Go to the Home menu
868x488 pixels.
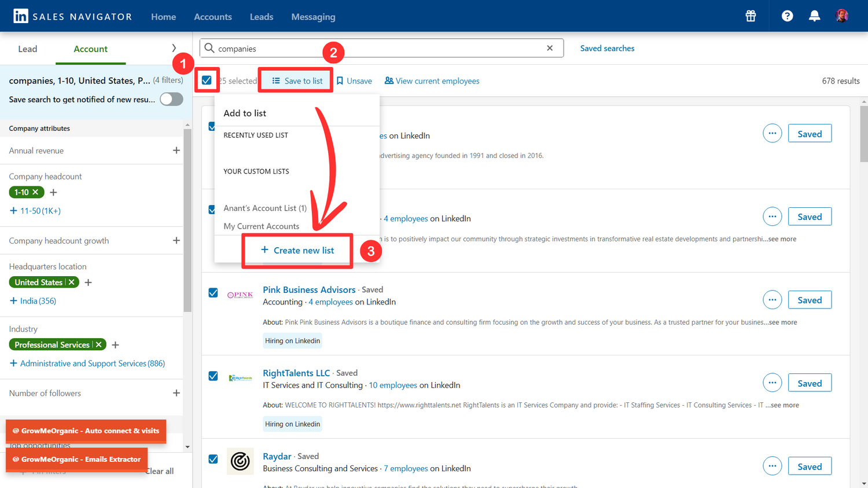click(x=164, y=17)
